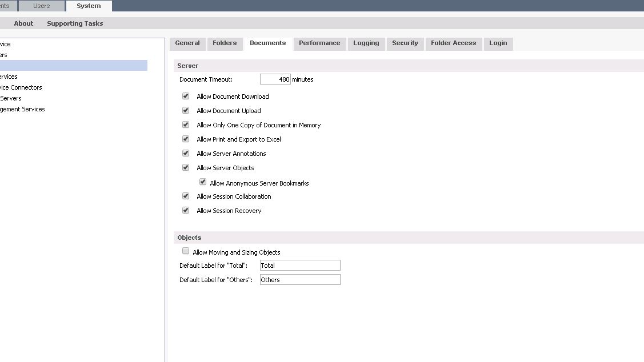Viewport: 644px width, 362px height.
Task: Click the Document Timeout minutes field
Action: [x=275, y=79]
